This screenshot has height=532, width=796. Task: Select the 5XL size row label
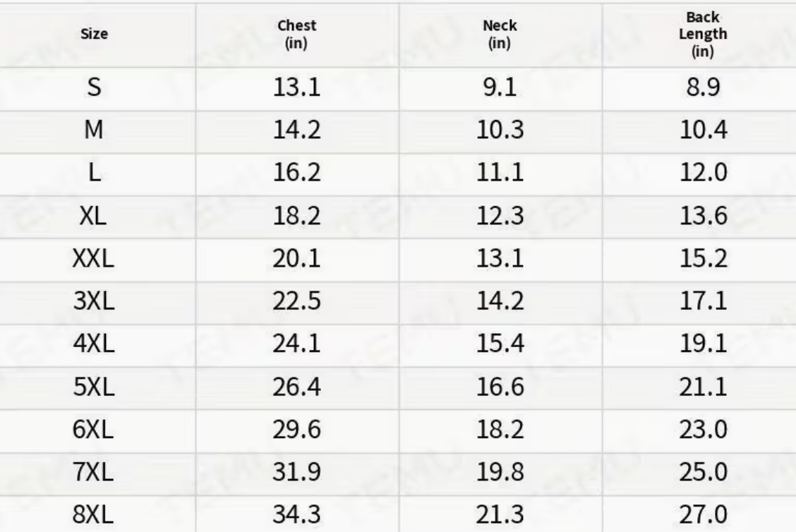pos(93,387)
